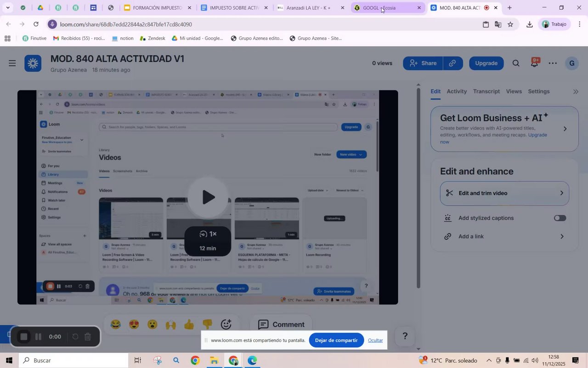Open the browser tab search dropdown
Image resolution: width=588 pixels, height=368 pixels.
(x=8, y=7)
